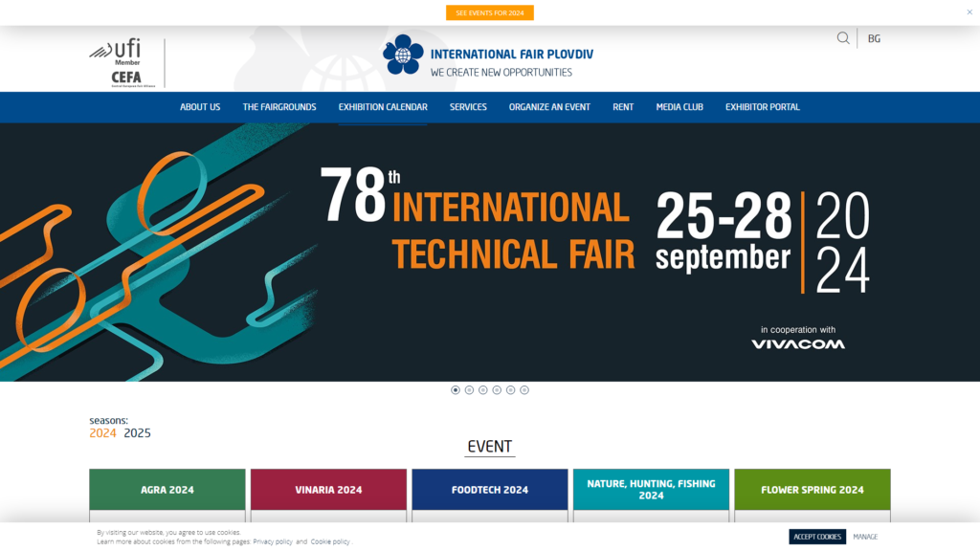Viewport: 980px width, 551px height.
Task: Select the first carousel slide dot
Action: click(455, 390)
